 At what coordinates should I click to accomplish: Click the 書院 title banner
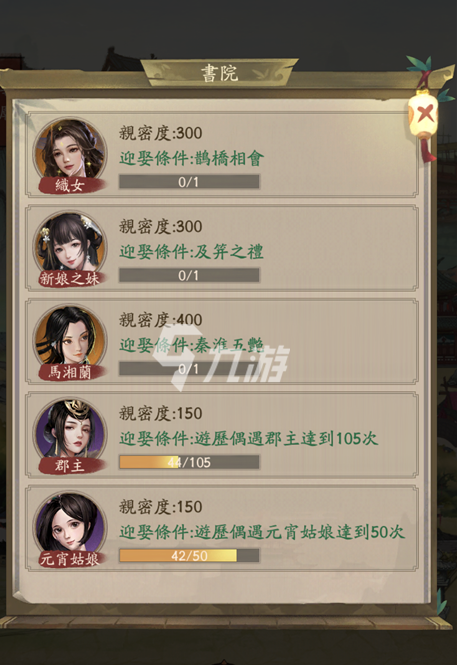[x=220, y=73]
